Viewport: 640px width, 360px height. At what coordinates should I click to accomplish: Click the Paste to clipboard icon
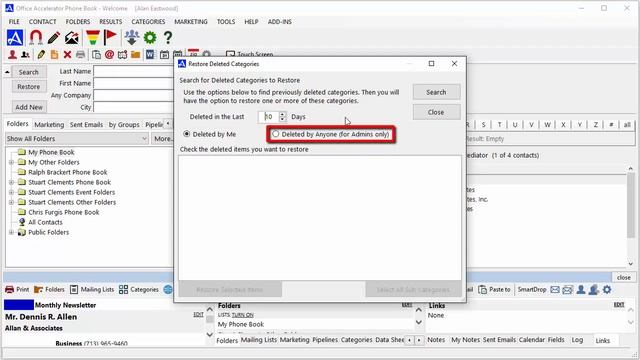(482, 289)
